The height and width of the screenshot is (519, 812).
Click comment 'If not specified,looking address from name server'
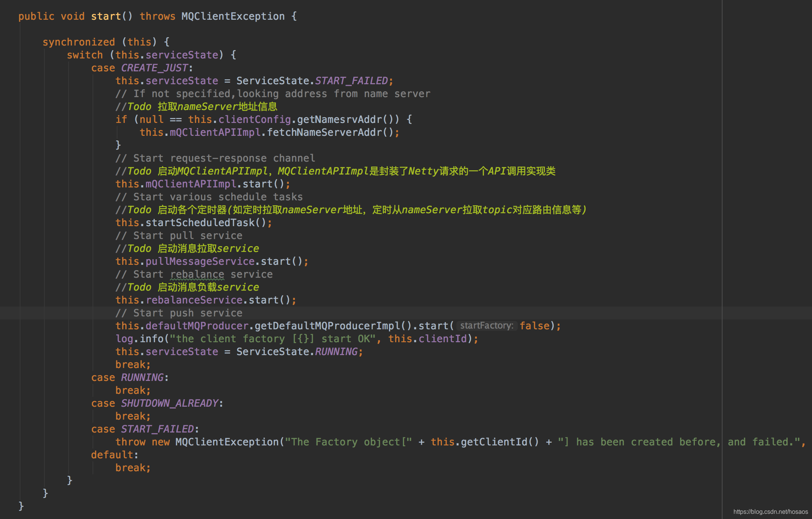point(273,94)
